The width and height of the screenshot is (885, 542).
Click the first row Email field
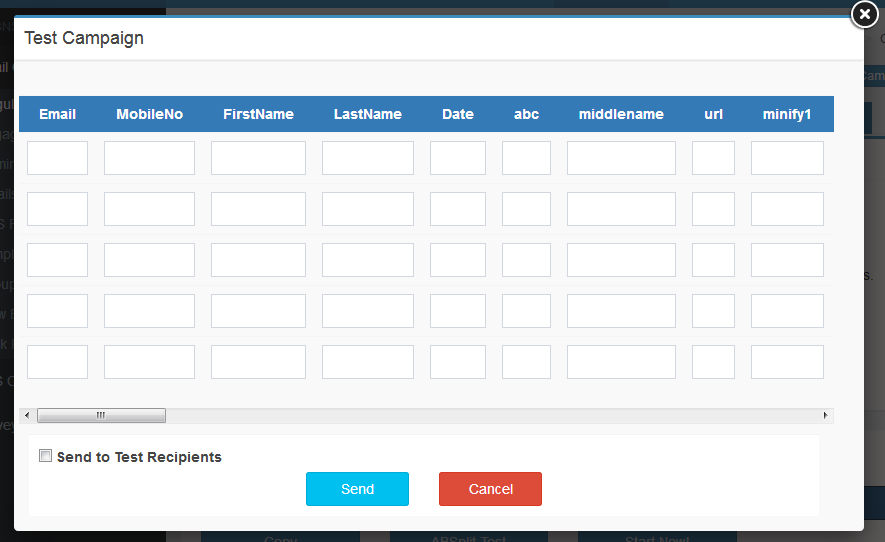[57, 158]
